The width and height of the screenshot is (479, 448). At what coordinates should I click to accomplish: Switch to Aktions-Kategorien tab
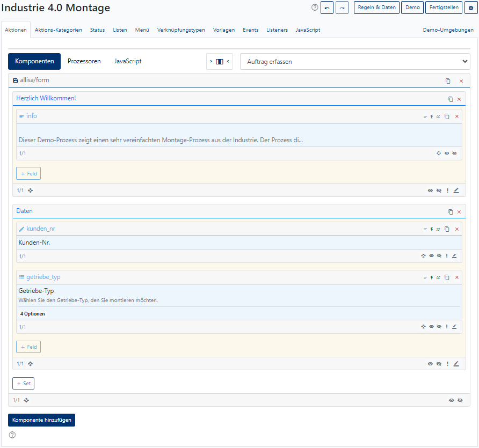tap(59, 30)
